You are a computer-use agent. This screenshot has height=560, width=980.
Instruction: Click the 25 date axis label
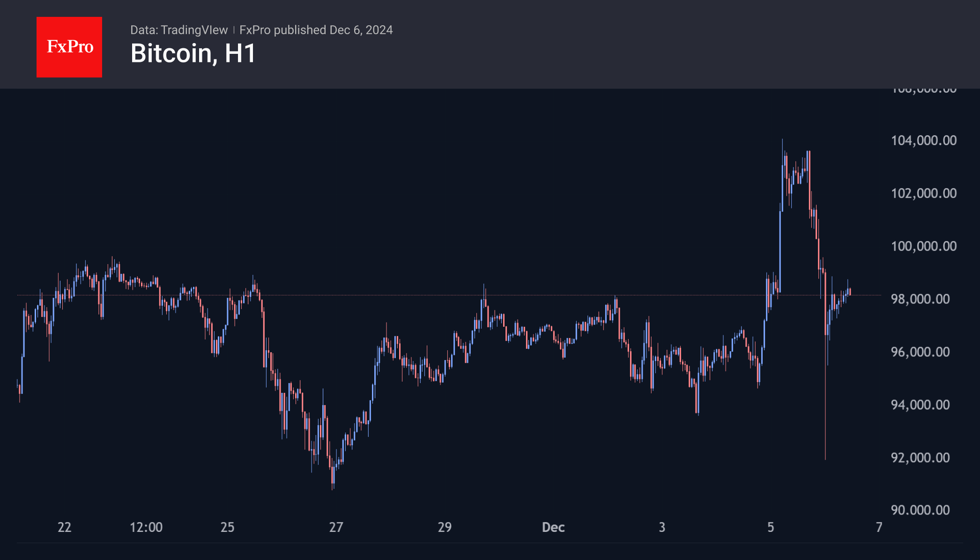coord(227,528)
